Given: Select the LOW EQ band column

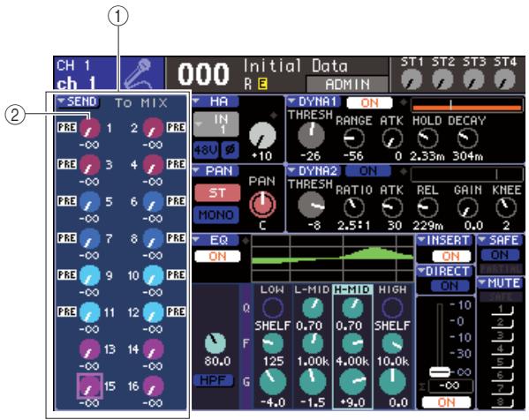Looking at the screenshot, I should tap(273, 346).
